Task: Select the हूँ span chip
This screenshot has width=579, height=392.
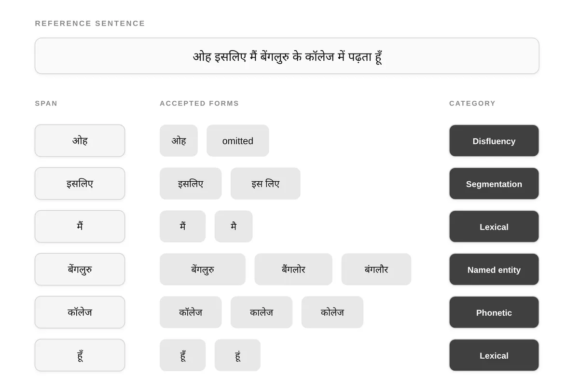Action: pyautogui.click(x=80, y=355)
